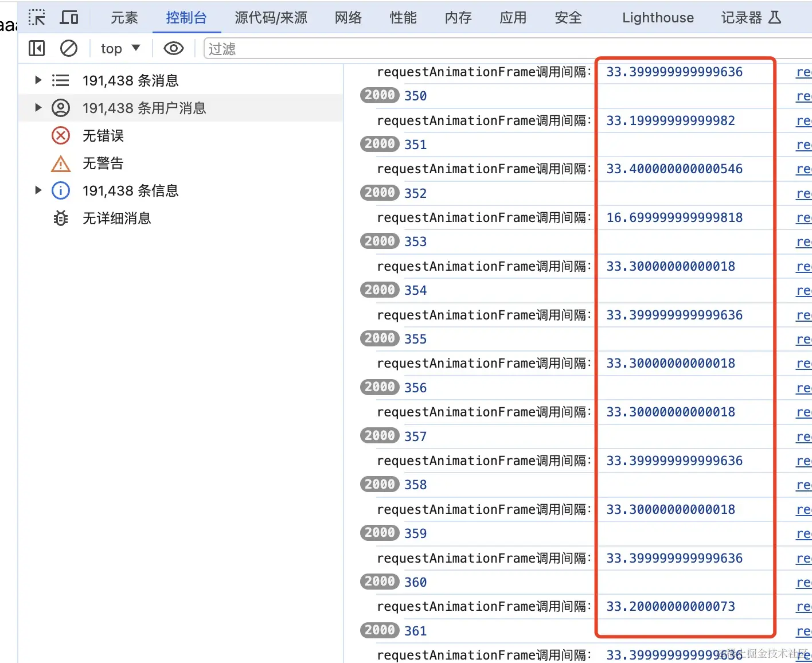Open the source link on the log 360 row
The image size is (812, 663).
tap(803, 583)
